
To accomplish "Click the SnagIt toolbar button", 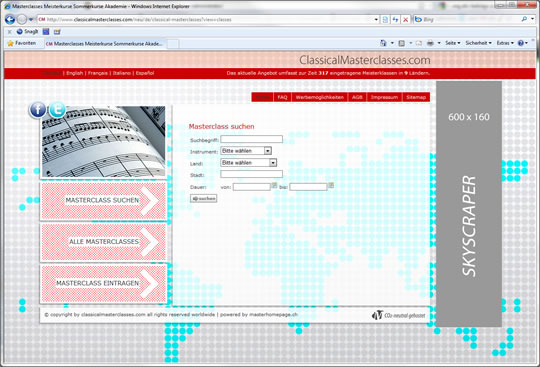I will coord(27,32).
